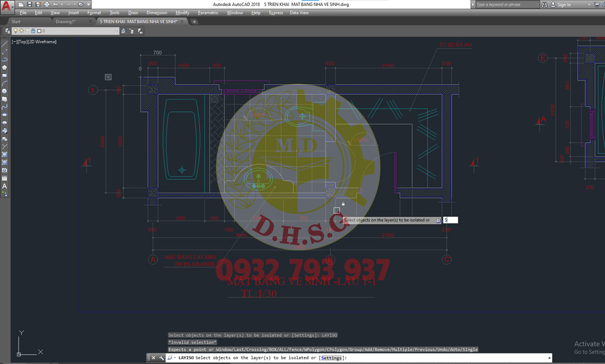The image size is (605, 364).
Task: Close the Drawing1 tab
Action: [90, 21]
